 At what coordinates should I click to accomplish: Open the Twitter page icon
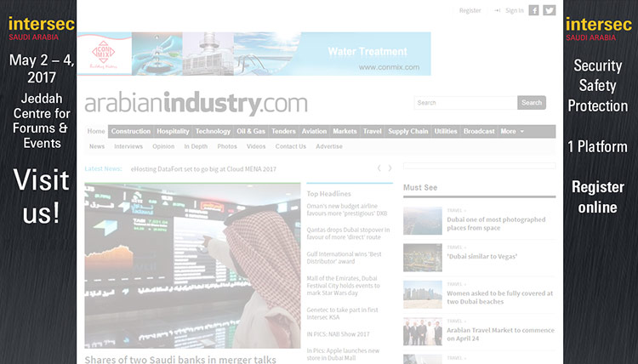tap(550, 10)
